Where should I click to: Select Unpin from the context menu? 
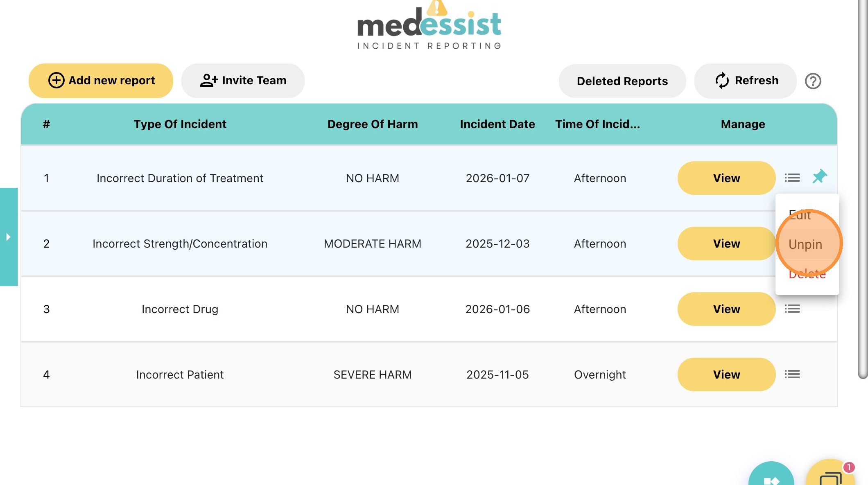point(805,244)
